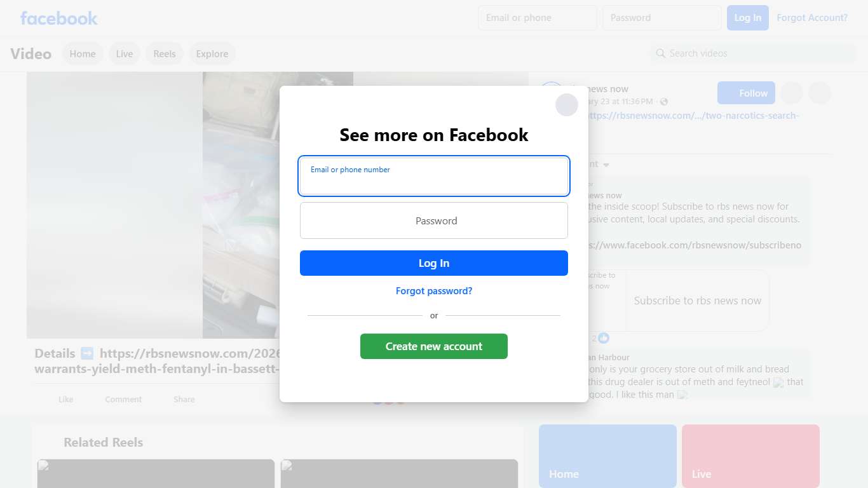Click Forgot Account? link in header
868x488 pixels.
812,18
